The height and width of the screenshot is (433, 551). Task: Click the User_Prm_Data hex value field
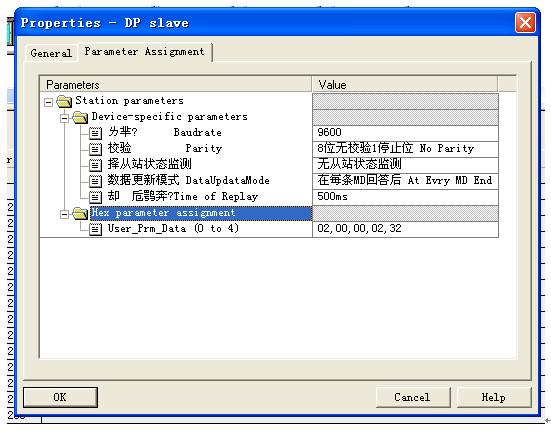pyautogui.click(x=405, y=229)
